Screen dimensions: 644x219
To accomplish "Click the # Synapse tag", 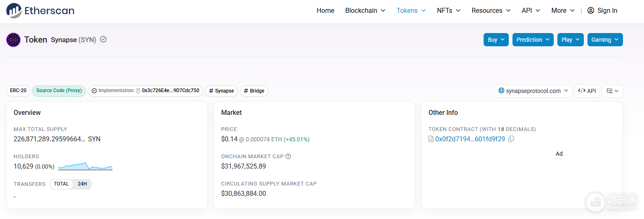I will coord(221,91).
